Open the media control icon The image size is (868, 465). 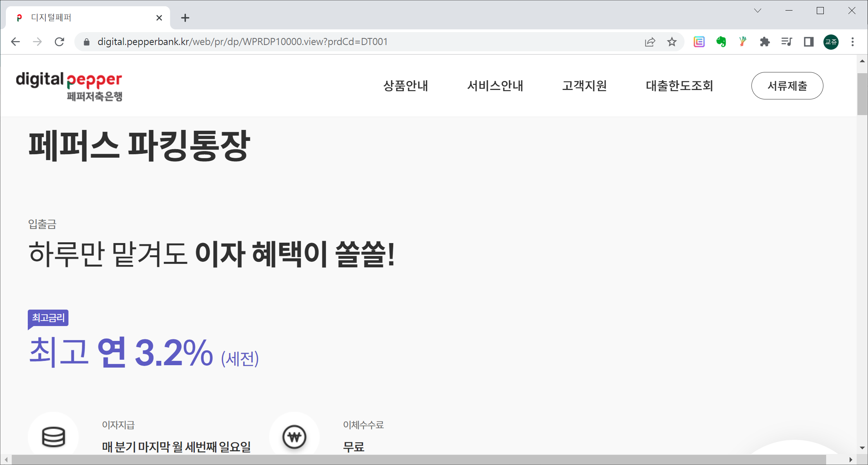point(786,42)
